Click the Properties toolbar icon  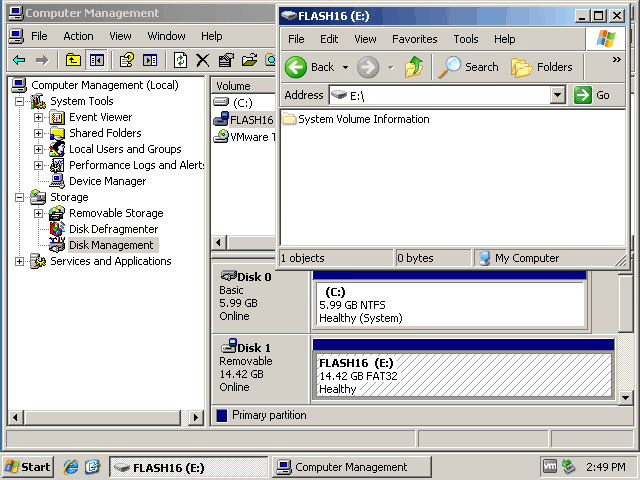226,60
